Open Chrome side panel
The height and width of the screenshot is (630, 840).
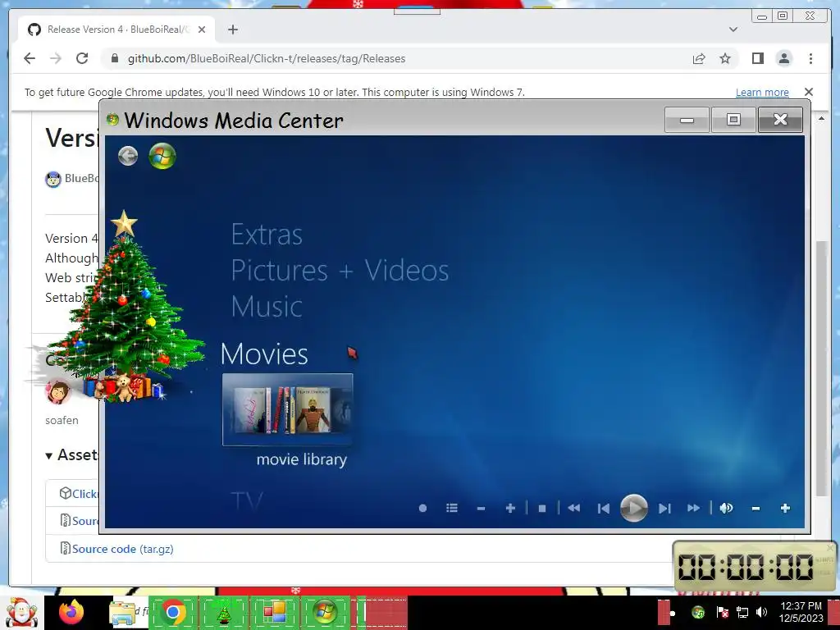757,58
